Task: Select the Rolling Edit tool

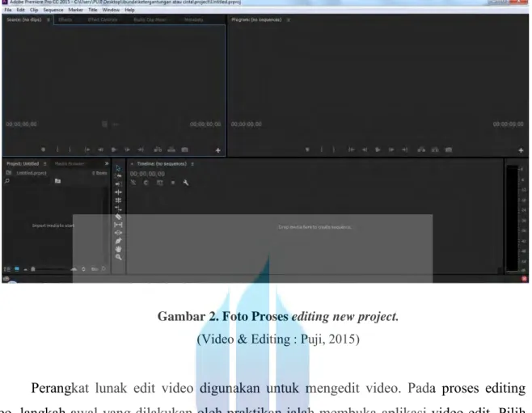Action: 118,200
